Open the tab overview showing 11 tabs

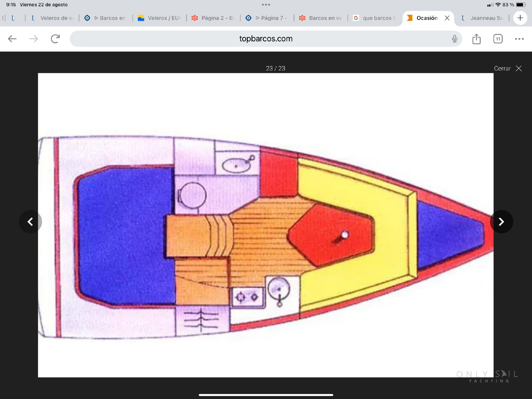tap(498, 39)
